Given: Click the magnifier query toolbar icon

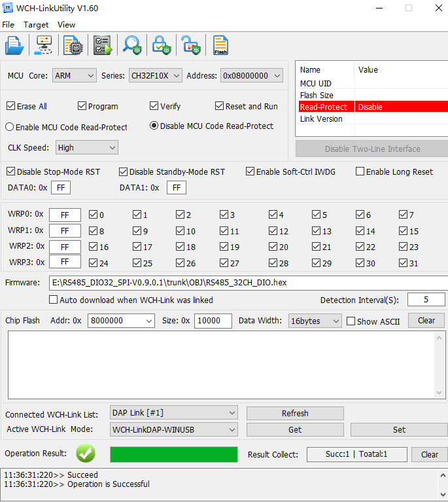Looking at the screenshot, I should 132,45.
